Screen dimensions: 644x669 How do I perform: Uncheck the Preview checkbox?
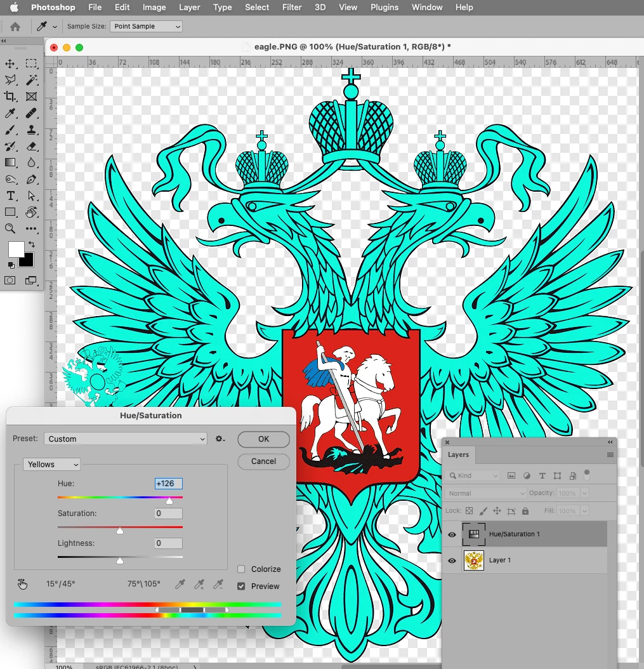pyautogui.click(x=241, y=586)
